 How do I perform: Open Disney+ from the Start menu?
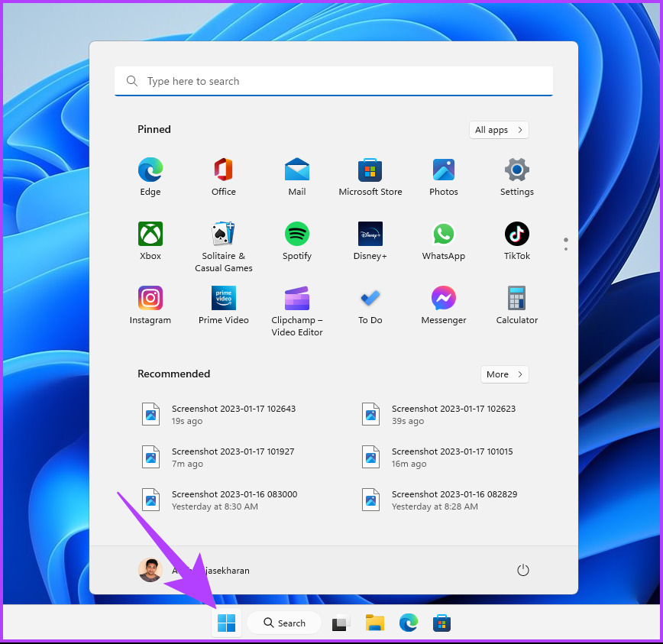pos(370,235)
